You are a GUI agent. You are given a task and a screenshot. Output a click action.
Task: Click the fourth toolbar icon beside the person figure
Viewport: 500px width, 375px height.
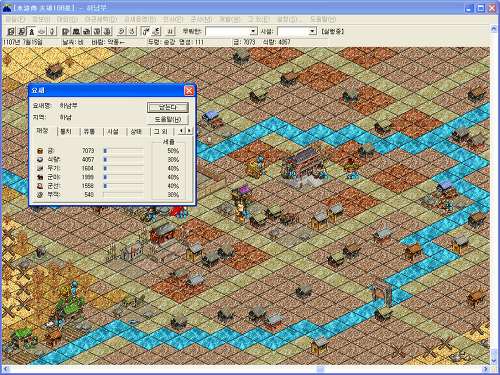tap(42, 31)
